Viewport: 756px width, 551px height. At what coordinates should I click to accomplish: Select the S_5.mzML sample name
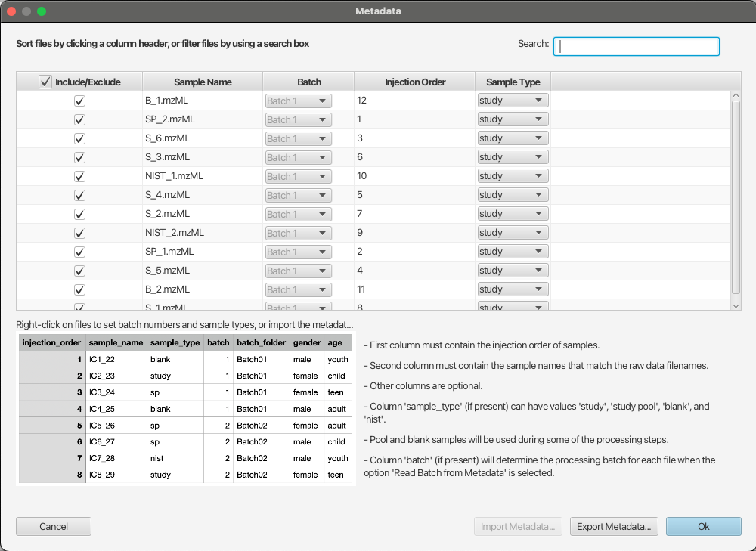pos(167,271)
